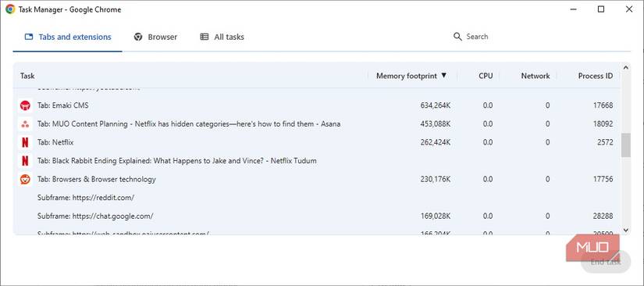
Task: Click memory value 453,088K
Action: pos(436,124)
